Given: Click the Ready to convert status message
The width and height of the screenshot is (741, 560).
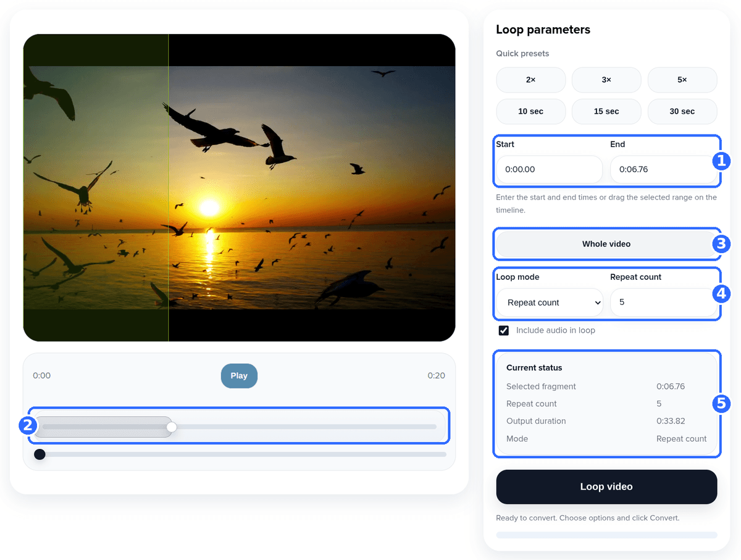Looking at the screenshot, I should tap(588, 518).
